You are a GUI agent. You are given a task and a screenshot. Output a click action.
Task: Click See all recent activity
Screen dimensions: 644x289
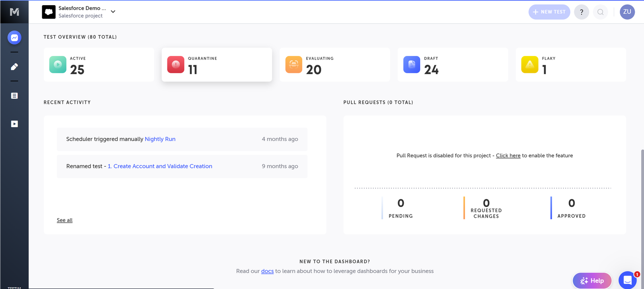(x=64, y=220)
